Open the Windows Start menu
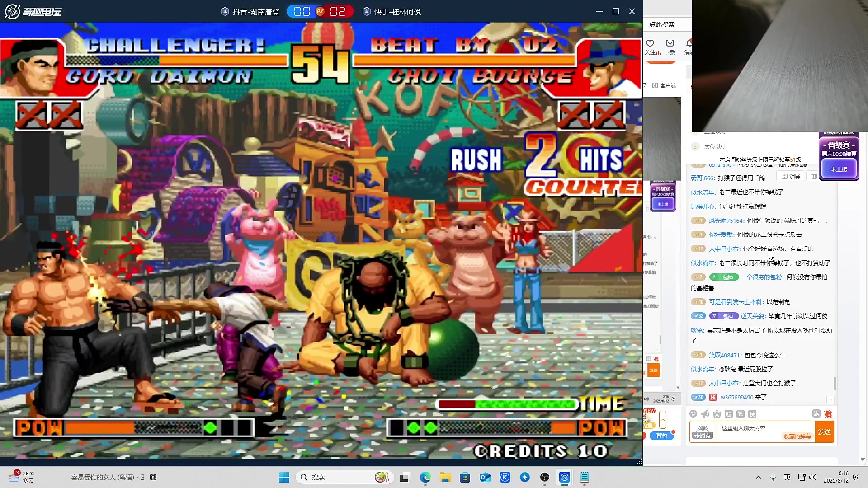The height and width of the screenshot is (488, 868). pos(284,477)
